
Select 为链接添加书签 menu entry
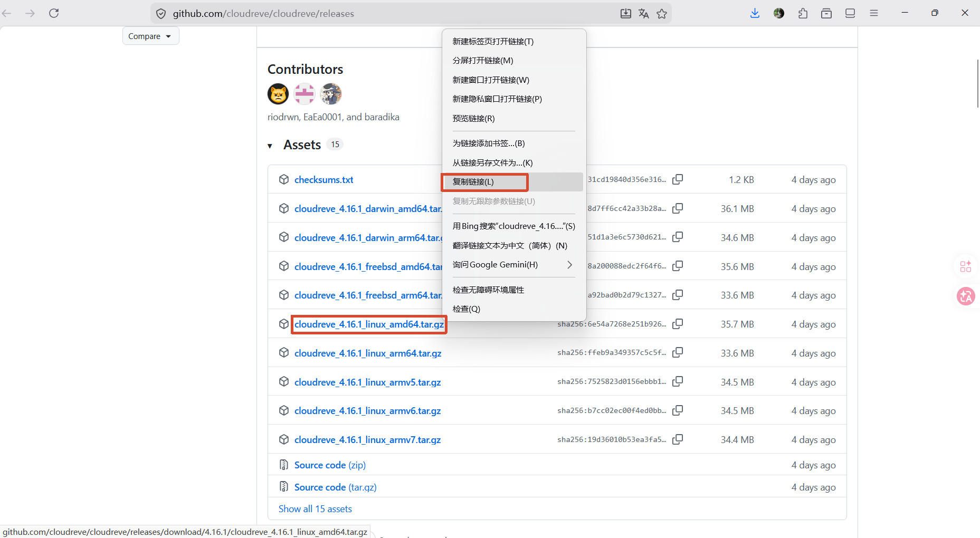coord(513,143)
